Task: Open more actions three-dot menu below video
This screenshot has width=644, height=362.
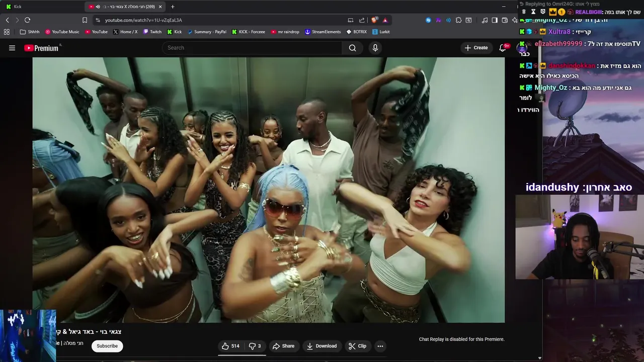Action: (380, 346)
